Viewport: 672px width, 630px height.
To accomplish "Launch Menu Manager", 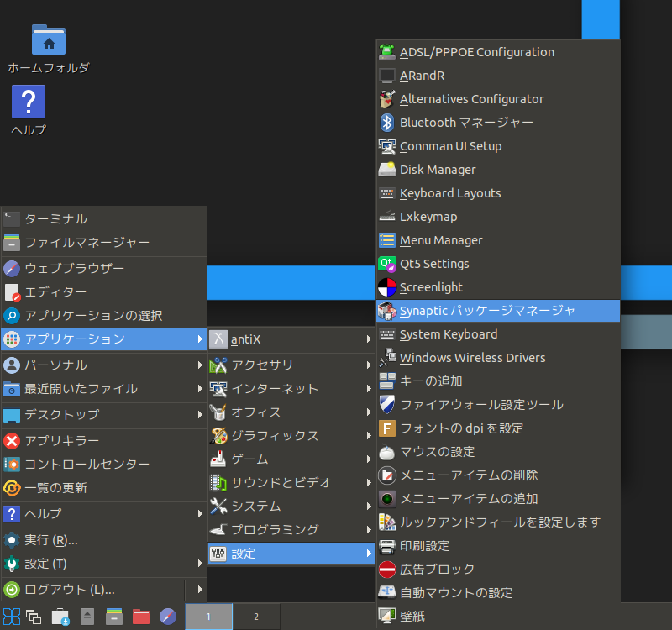I will [498, 240].
